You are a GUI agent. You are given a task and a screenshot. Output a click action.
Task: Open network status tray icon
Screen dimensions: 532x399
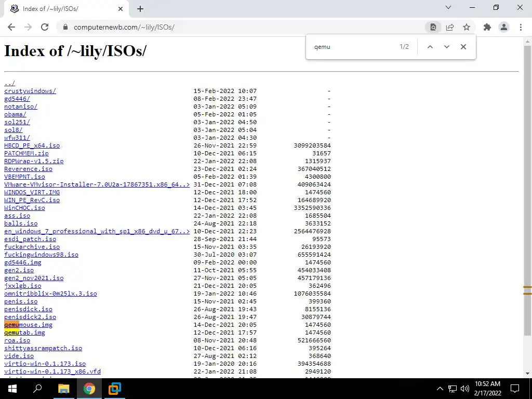(x=453, y=389)
